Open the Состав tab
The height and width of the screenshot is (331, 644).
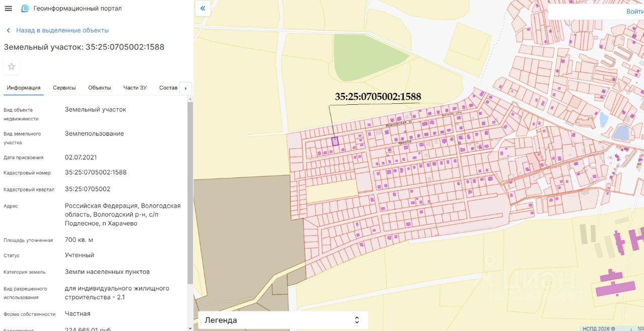168,88
